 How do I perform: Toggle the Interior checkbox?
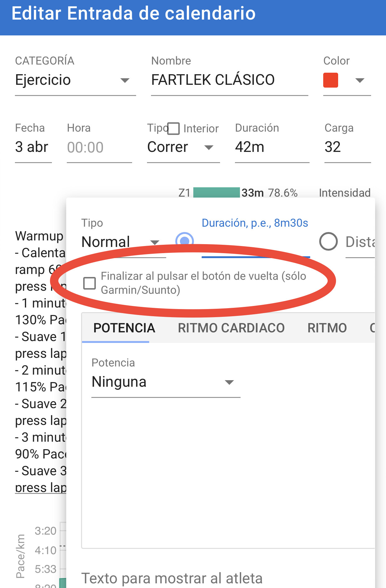(173, 128)
